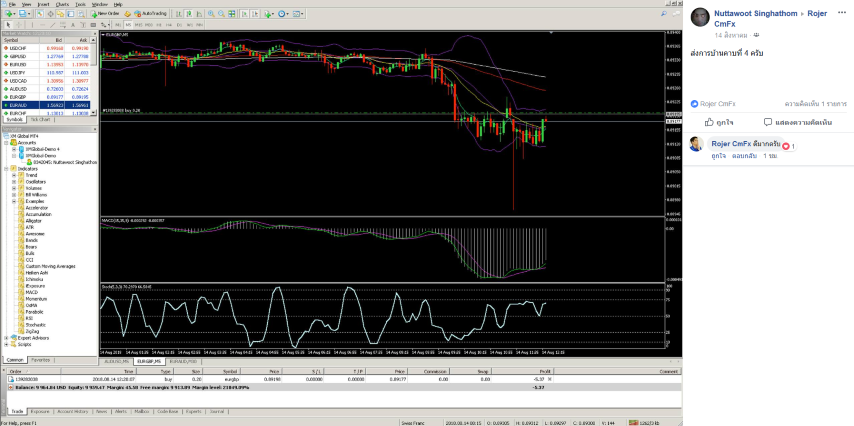Expand the Scripts tree node

tap(6, 344)
